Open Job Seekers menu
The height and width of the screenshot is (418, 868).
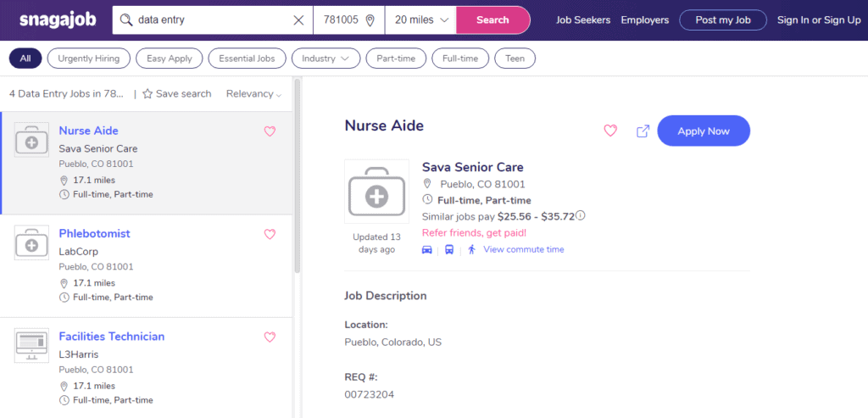click(x=583, y=20)
